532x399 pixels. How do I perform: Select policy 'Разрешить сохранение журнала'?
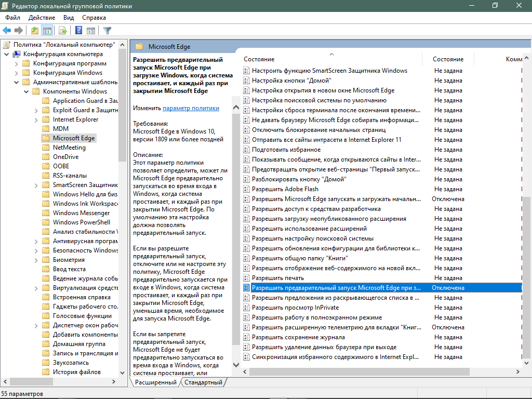point(298,337)
